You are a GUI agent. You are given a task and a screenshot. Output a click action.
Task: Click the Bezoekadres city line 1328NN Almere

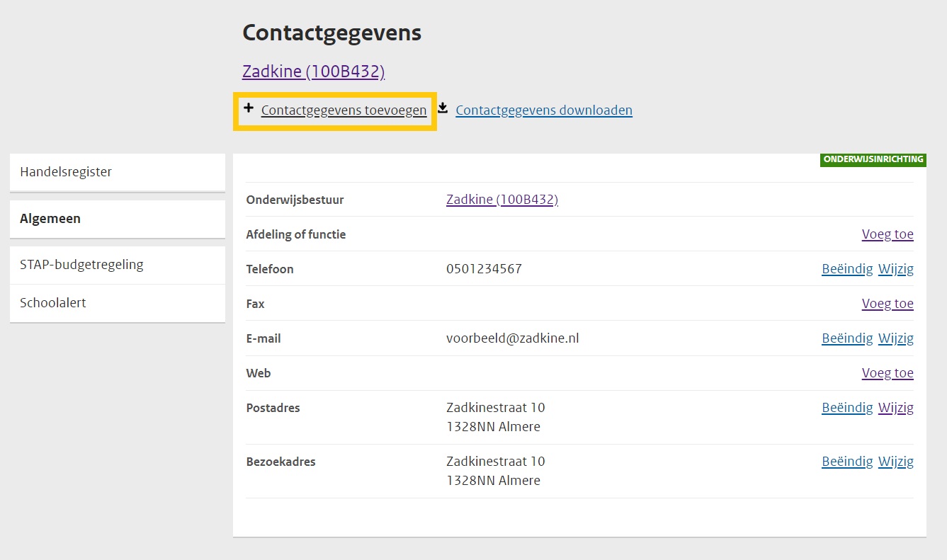pos(493,481)
